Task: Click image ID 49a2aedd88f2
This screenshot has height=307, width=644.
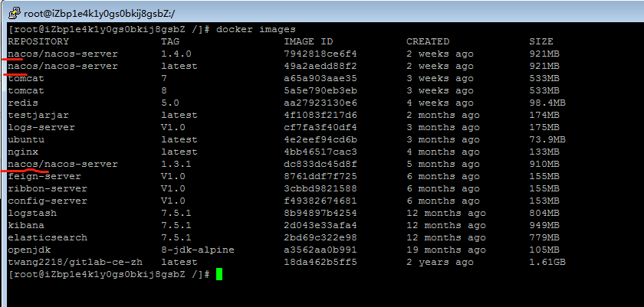Action: coord(320,66)
